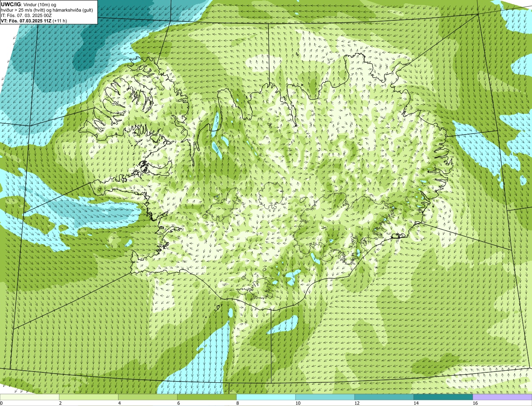Click the legend tick label "0"
The height and width of the screenshot is (406, 532).
click(x=1, y=403)
